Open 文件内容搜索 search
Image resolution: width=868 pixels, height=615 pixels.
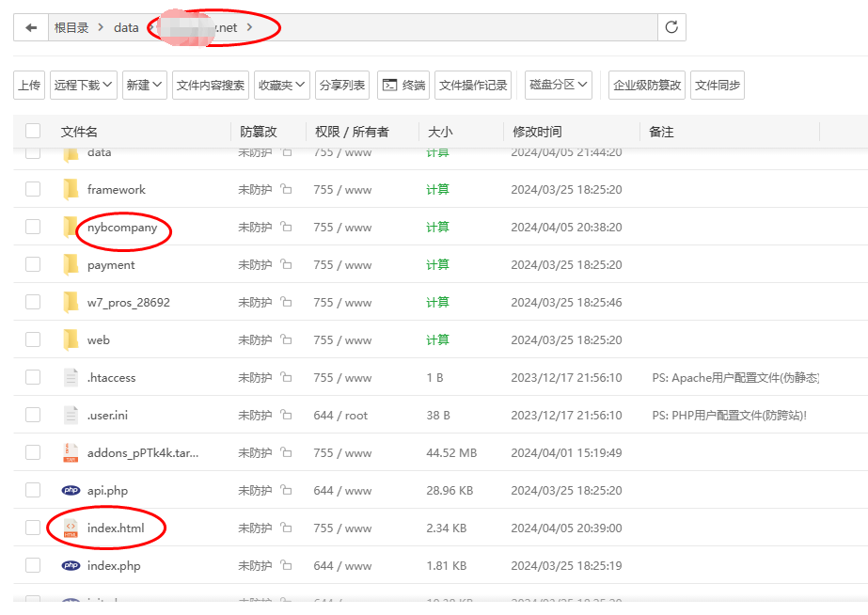pos(211,86)
